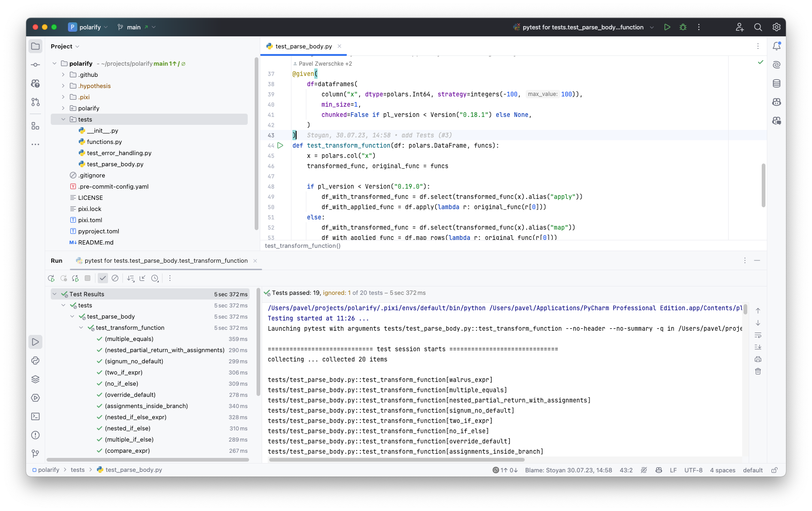812x511 pixels.
Task: Open the Project view dropdown
Action: (65, 46)
